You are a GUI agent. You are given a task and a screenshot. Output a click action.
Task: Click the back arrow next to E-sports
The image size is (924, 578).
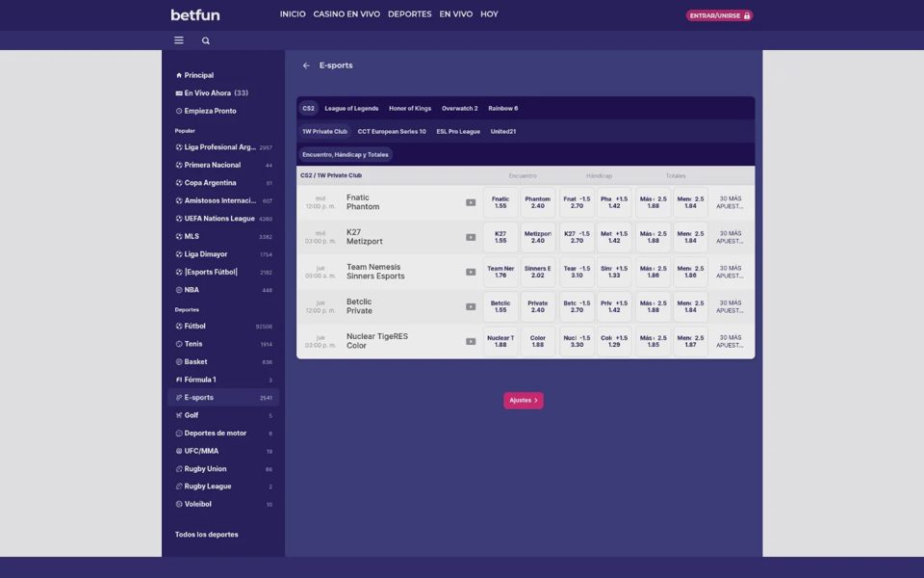[306, 66]
